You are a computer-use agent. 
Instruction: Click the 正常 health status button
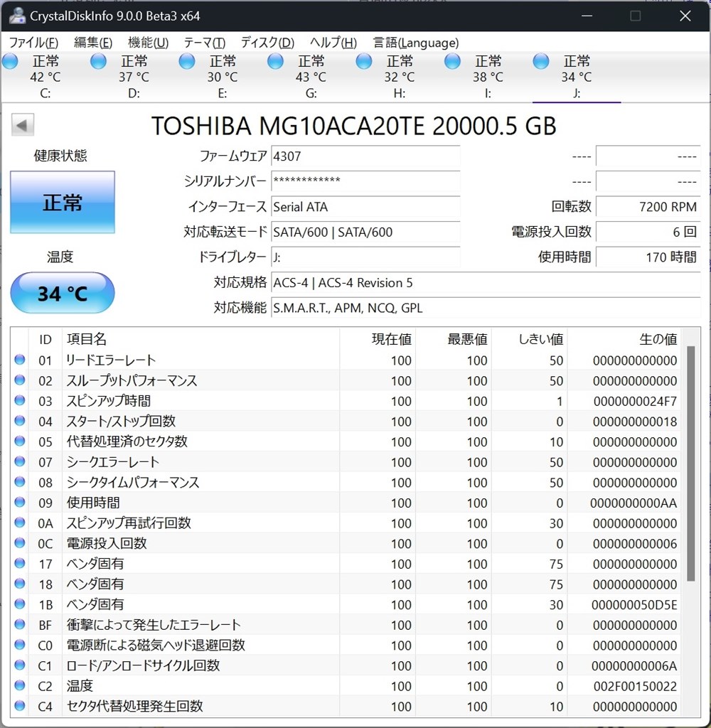(62, 203)
